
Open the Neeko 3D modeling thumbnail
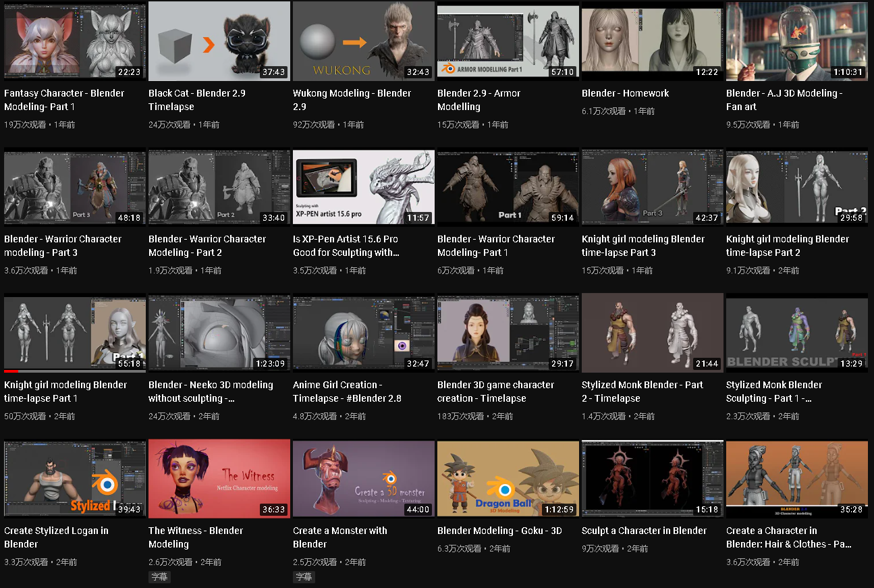[x=219, y=332]
